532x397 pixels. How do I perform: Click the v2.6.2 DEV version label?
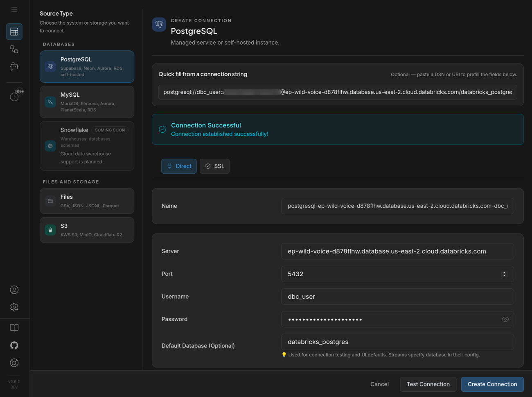tap(14, 384)
